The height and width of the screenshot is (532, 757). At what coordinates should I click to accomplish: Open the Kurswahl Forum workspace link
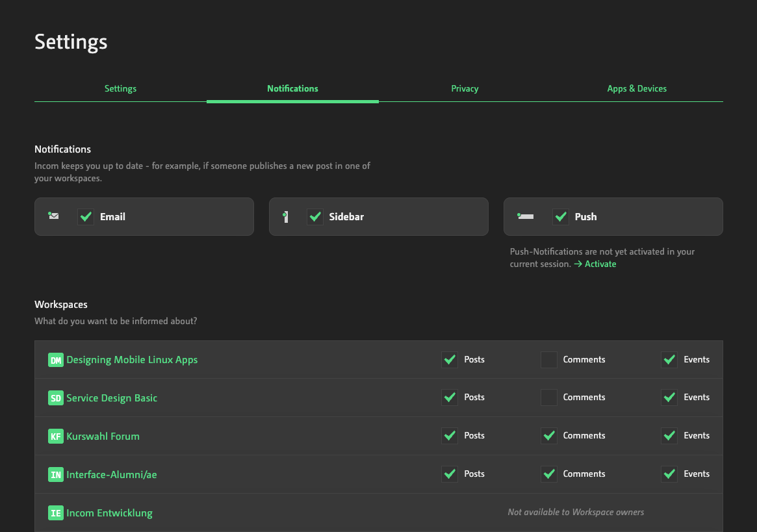coord(103,437)
